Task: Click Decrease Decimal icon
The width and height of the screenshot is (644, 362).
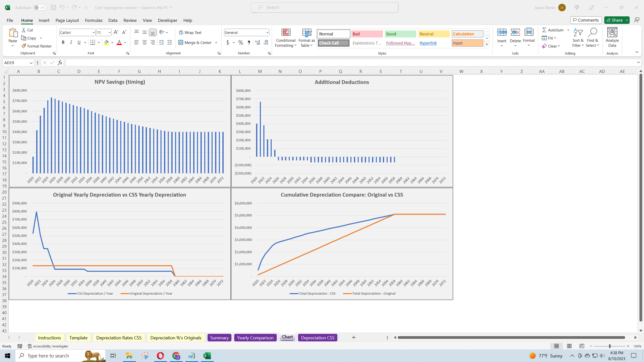Action: 266,42
